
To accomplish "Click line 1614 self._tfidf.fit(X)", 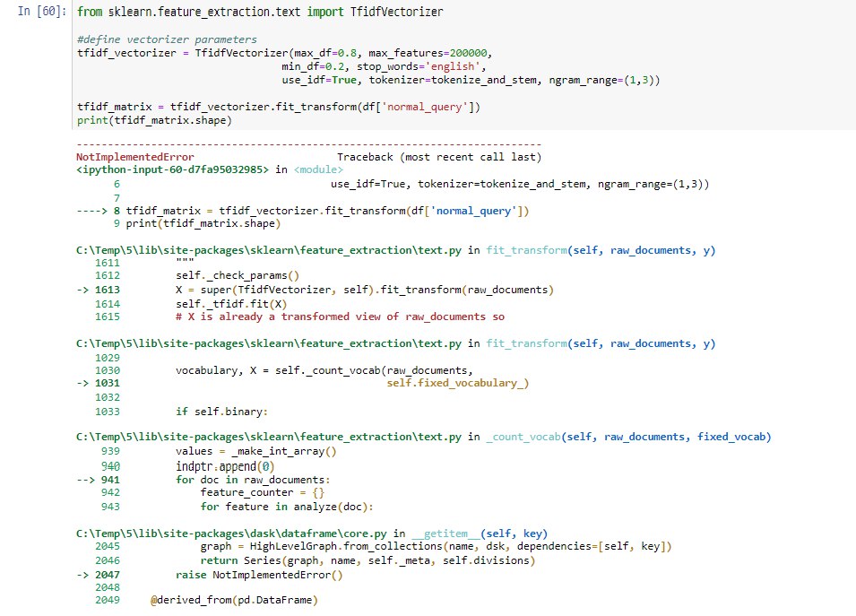I will pyautogui.click(x=231, y=304).
